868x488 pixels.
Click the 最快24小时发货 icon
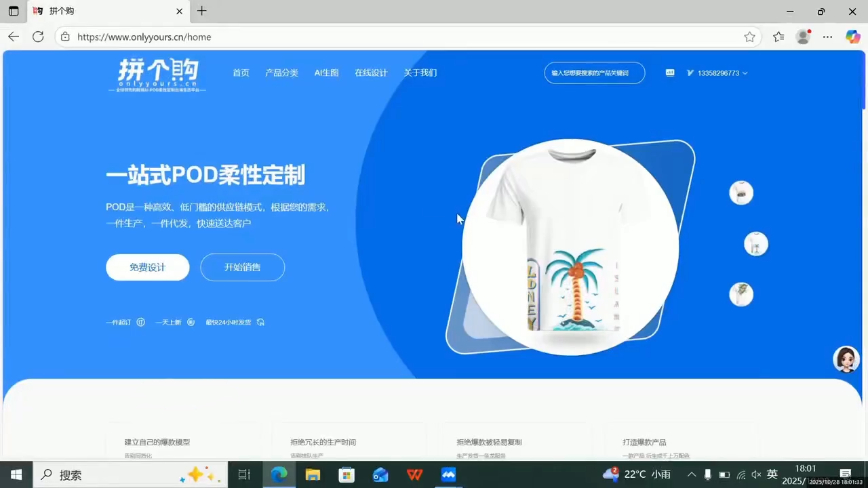(260, 322)
